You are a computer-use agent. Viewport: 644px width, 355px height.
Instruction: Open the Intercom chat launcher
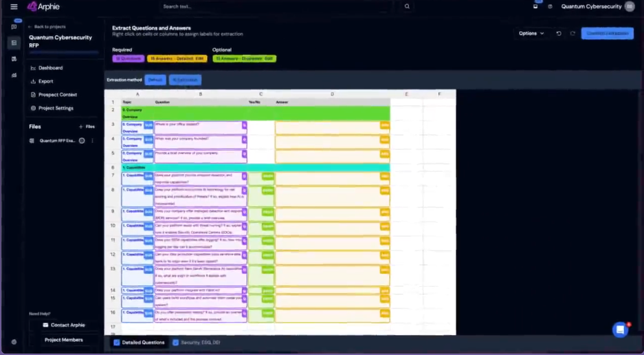[620, 330]
